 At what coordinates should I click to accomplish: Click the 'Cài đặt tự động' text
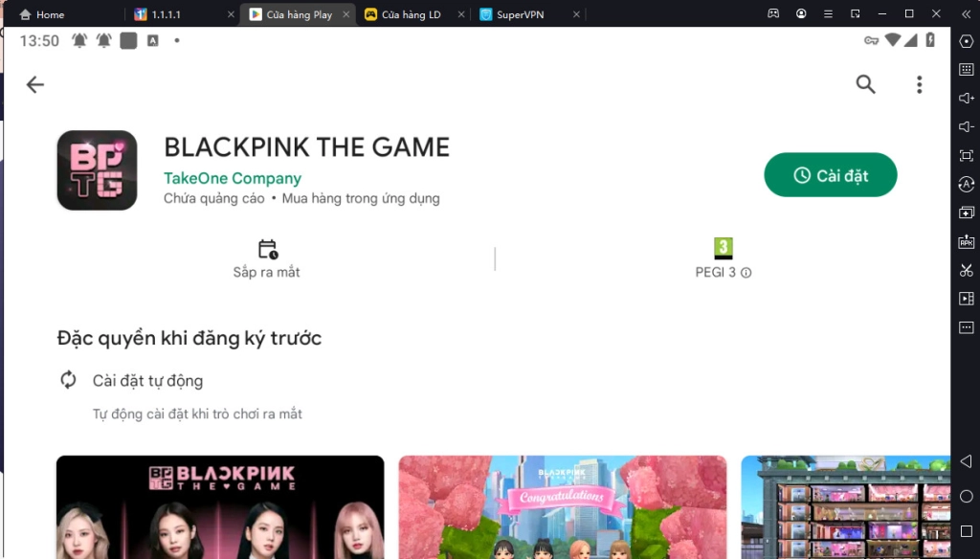(x=147, y=381)
